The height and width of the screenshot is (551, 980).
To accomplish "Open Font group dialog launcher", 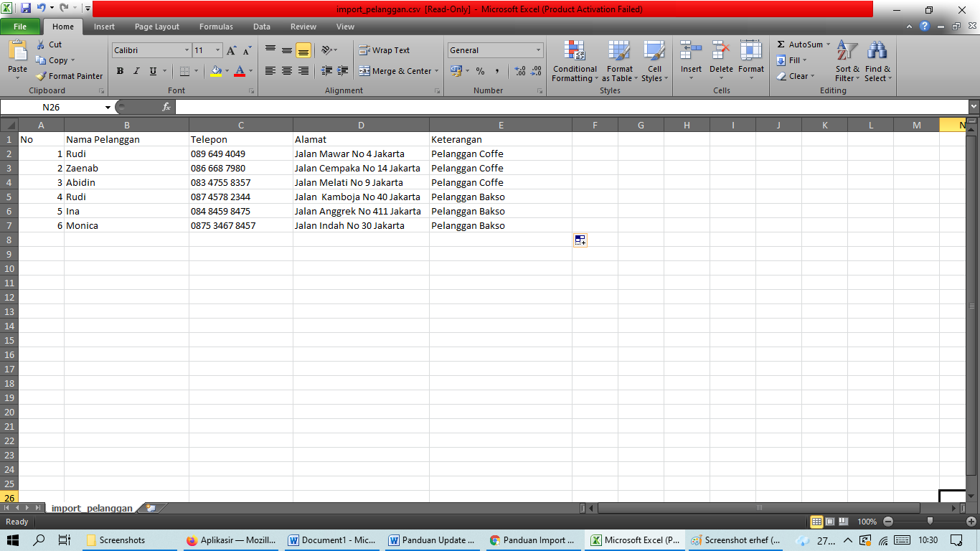I will pos(251,91).
